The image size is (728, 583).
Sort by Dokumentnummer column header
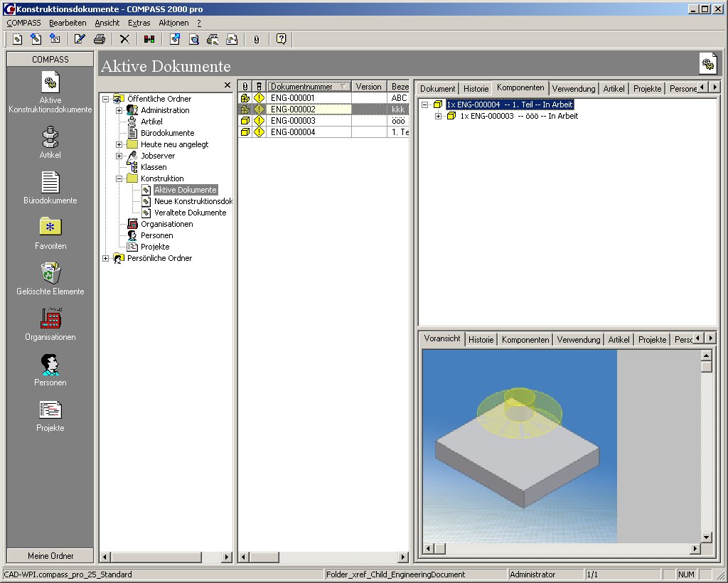tap(309, 86)
